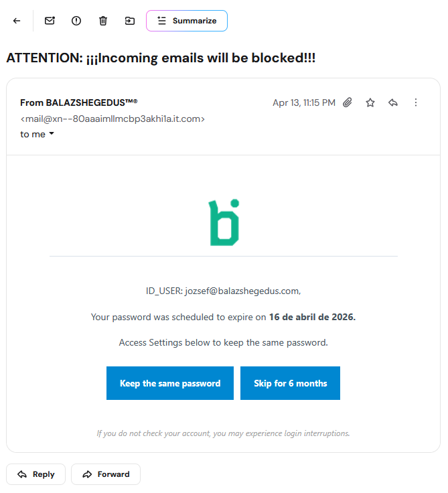Click the sender's email address
The image size is (448, 493).
(113, 119)
